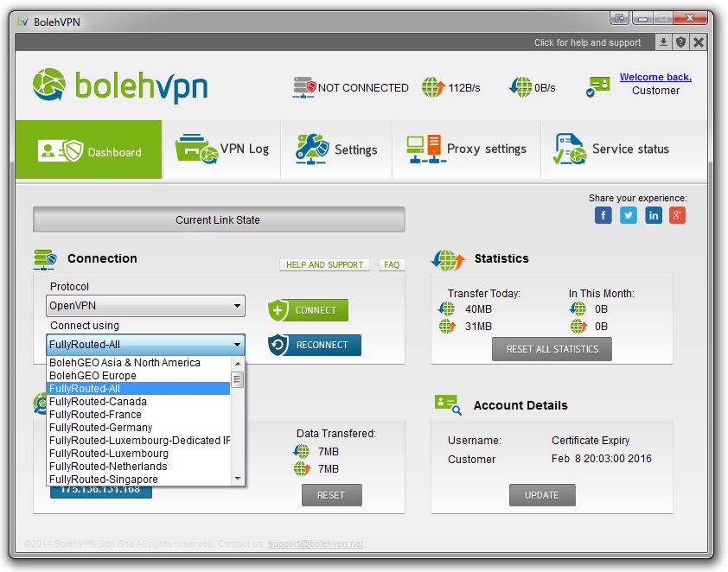The image size is (728, 572).
Task: Share on Facebook
Action: (x=603, y=215)
